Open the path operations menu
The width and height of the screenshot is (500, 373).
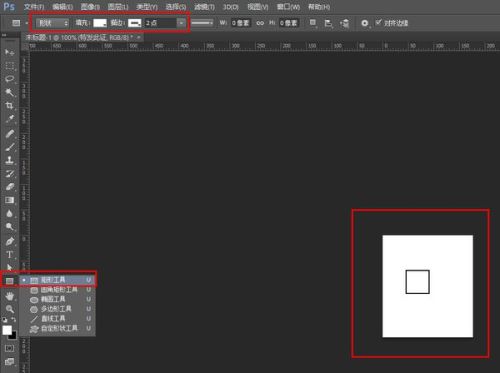coord(313,23)
